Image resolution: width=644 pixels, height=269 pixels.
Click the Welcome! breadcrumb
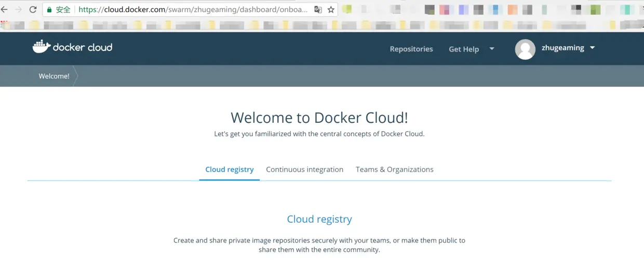tap(54, 76)
